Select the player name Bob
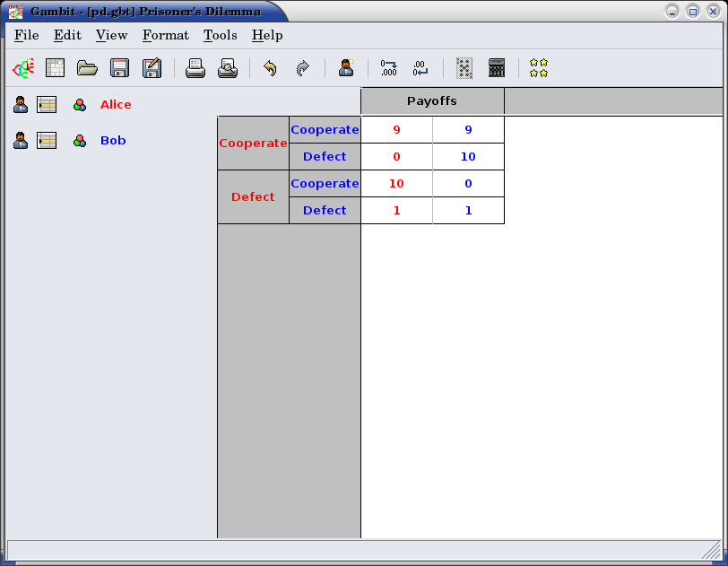Image resolution: width=728 pixels, height=566 pixels. (113, 141)
